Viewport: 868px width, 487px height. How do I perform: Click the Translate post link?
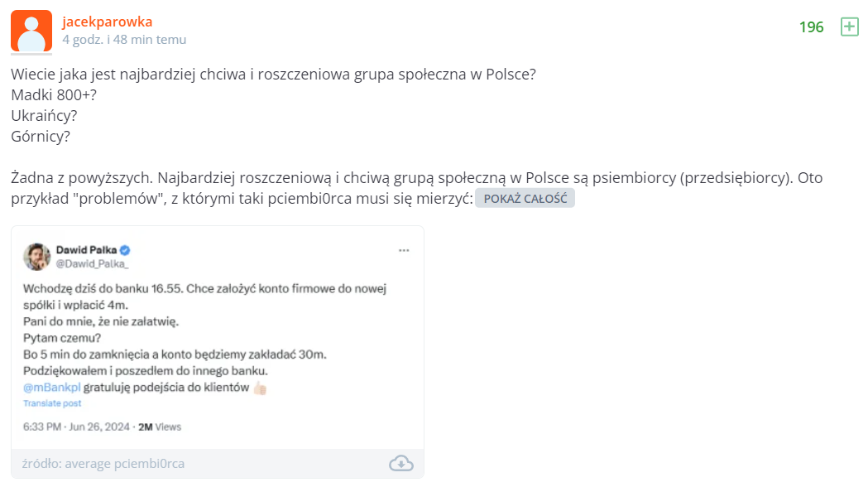(x=52, y=403)
